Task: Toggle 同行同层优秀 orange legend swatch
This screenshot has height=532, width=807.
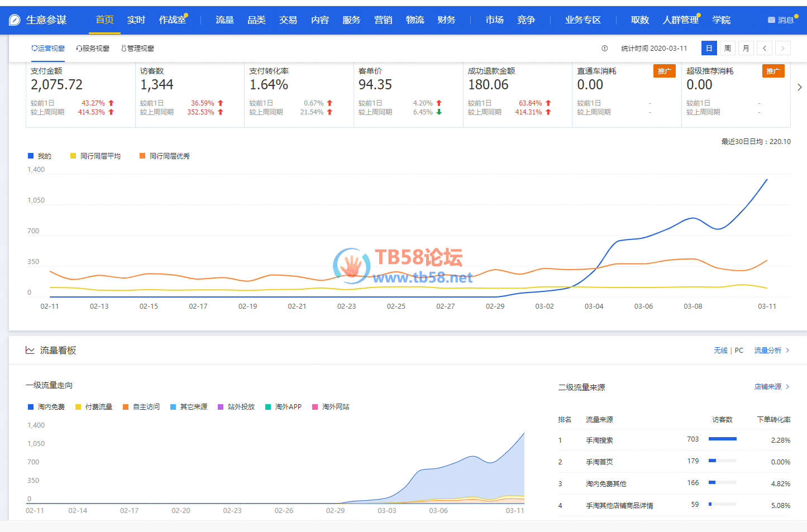Action: pos(142,156)
